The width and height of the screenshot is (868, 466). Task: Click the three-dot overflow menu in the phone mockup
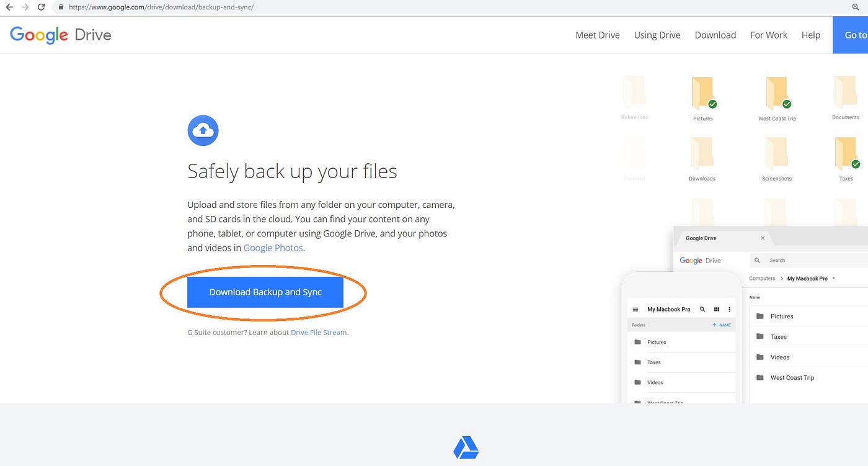(729, 308)
